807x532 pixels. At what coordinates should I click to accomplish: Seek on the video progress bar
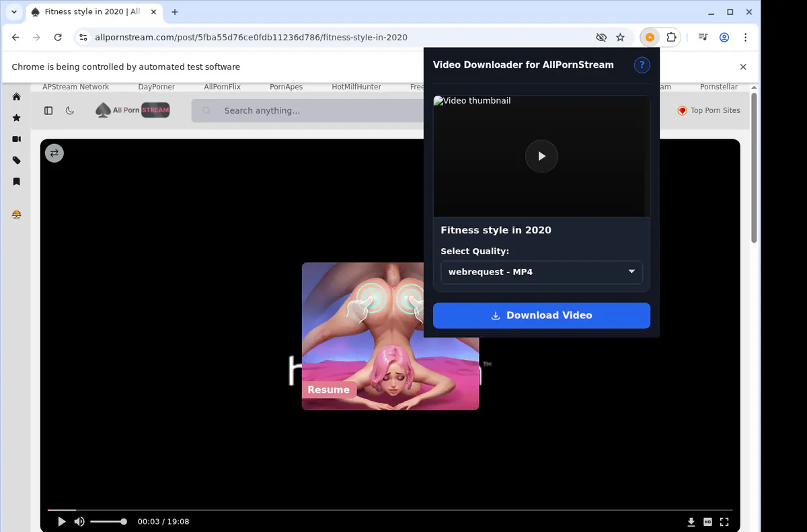tap(390, 510)
